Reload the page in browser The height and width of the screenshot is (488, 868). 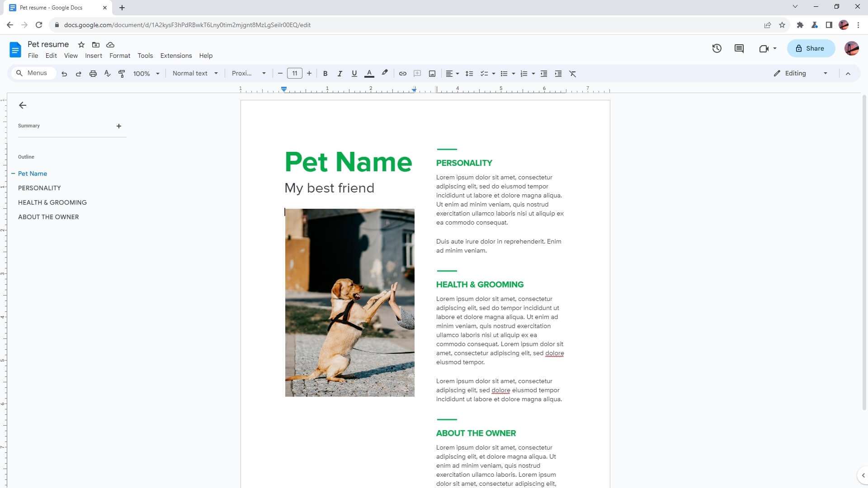tap(39, 25)
